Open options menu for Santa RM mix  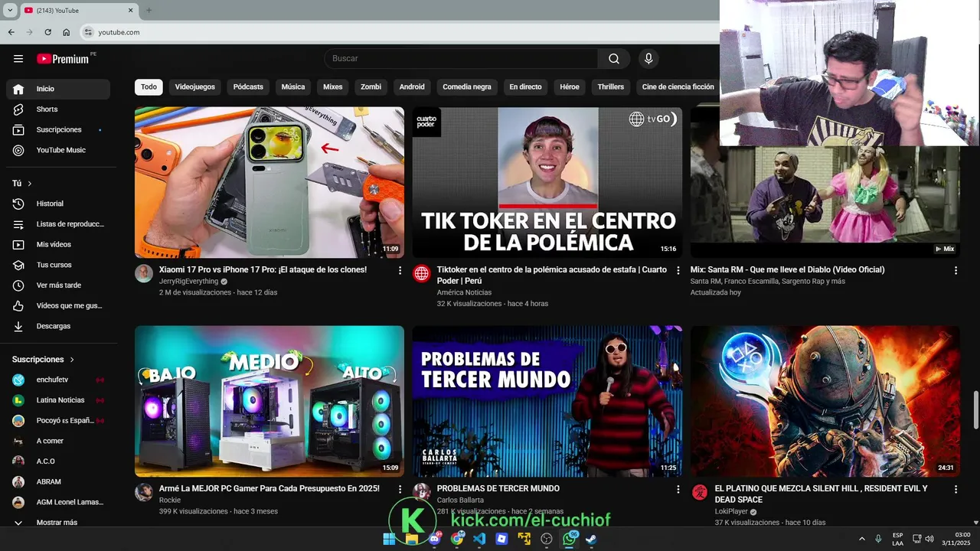click(x=955, y=270)
